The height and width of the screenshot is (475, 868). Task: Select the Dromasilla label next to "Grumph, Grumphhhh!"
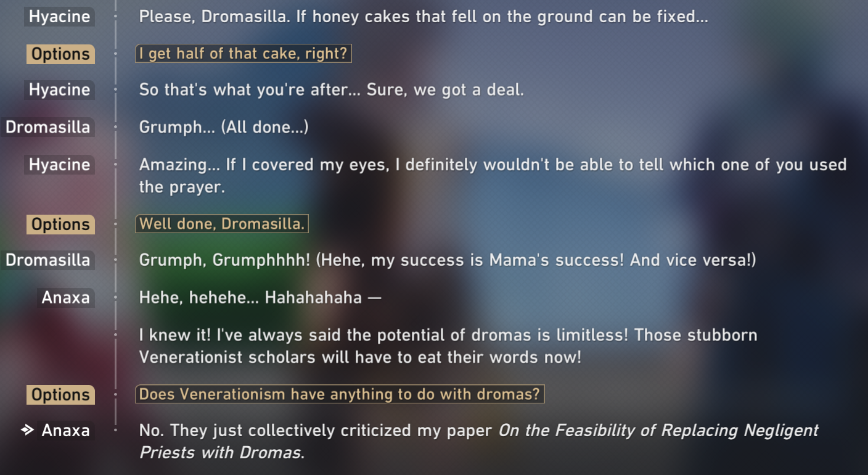47,260
